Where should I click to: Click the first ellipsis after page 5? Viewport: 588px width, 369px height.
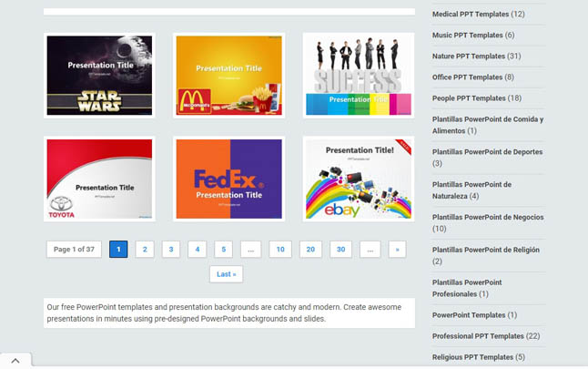click(251, 250)
